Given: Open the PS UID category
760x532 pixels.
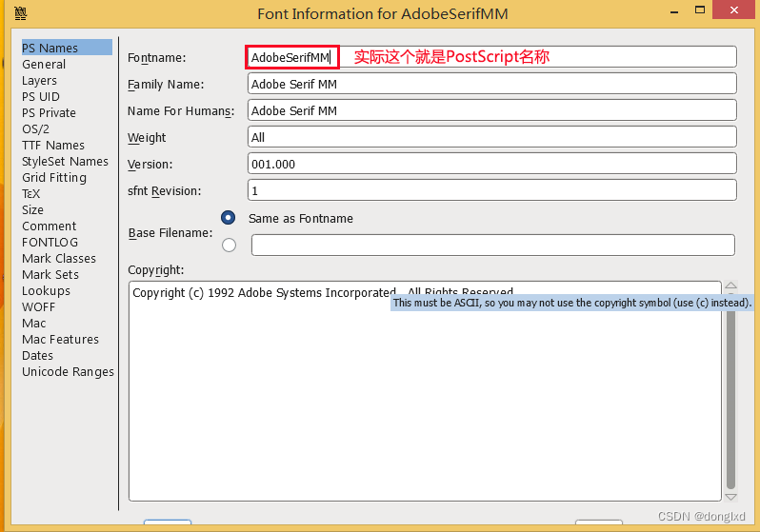Looking at the screenshot, I should (x=41, y=96).
